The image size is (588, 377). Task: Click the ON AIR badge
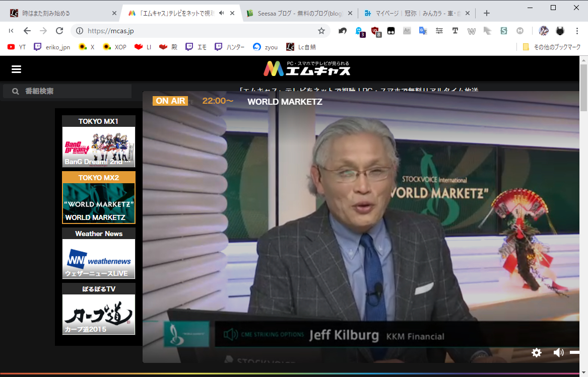(x=170, y=101)
